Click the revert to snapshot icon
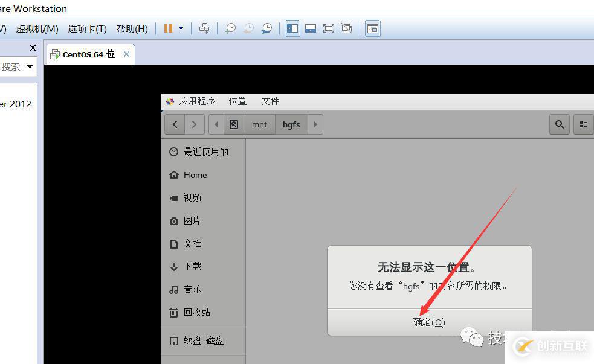Image resolution: width=594 pixels, height=364 pixels. (248, 28)
